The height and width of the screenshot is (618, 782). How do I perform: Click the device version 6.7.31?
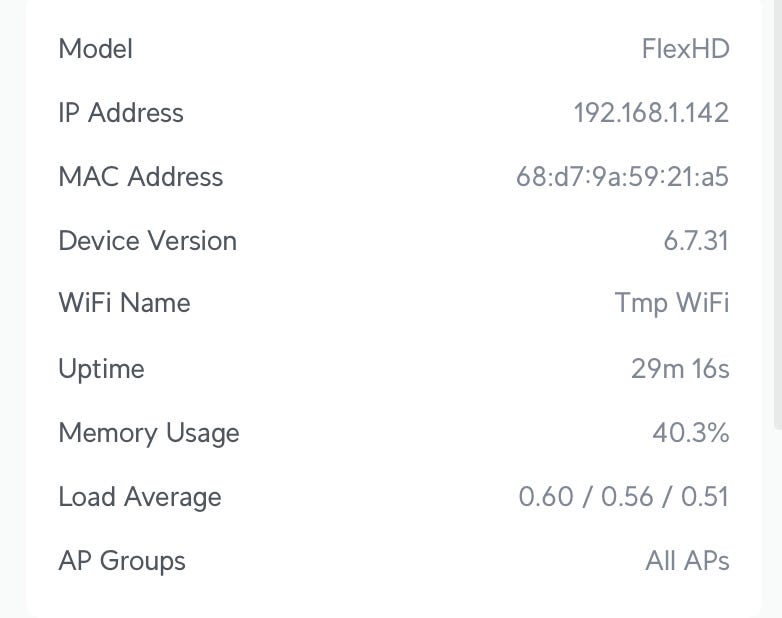click(696, 241)
